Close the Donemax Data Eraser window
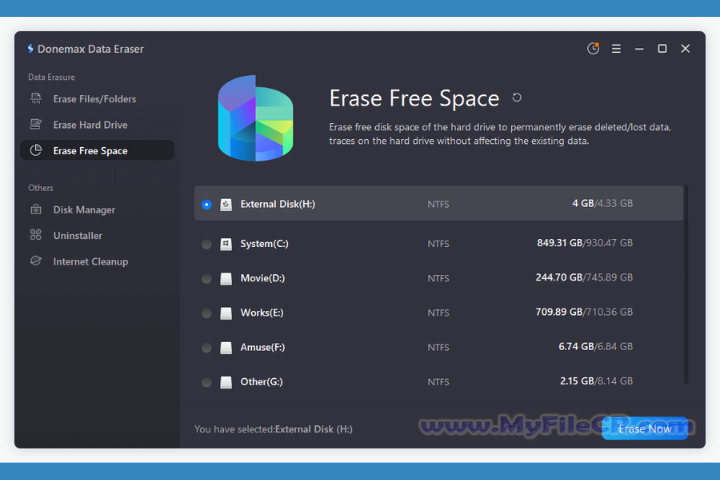 (685, 49)
